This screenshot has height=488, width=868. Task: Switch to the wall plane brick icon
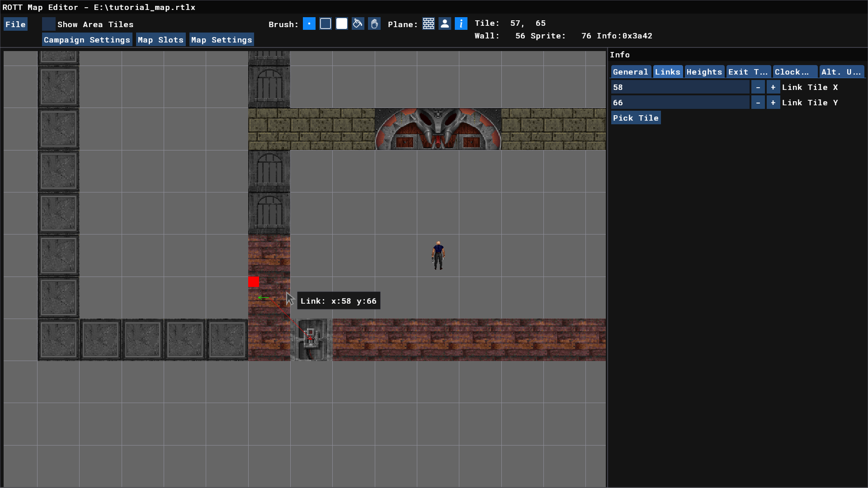[x=429, y=24]
